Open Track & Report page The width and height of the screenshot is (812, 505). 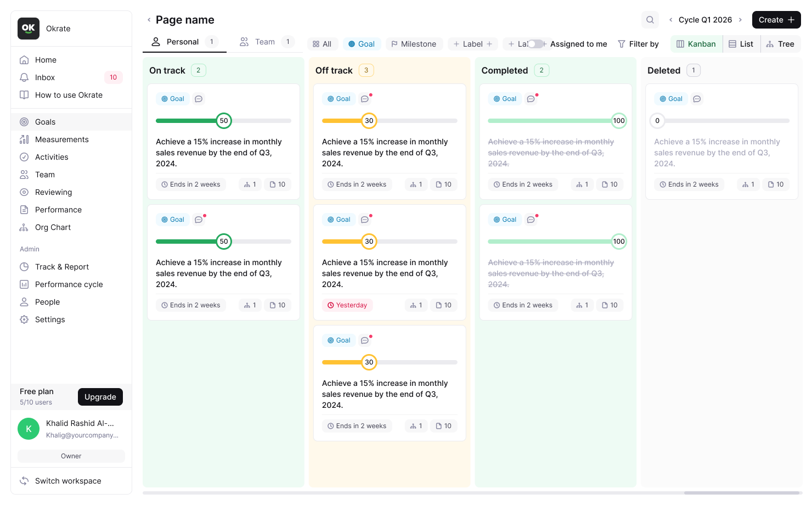pyautogui.click(x=61, y=267)
